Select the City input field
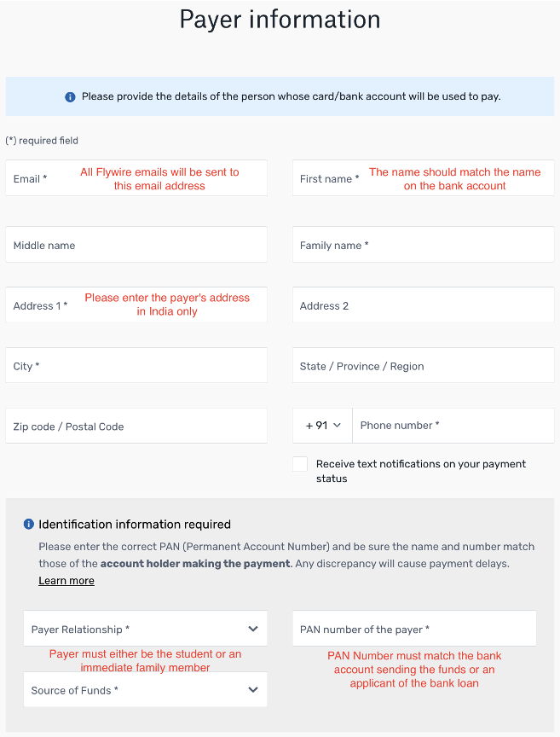Screen dimensions: 560x737 (136, 366)
